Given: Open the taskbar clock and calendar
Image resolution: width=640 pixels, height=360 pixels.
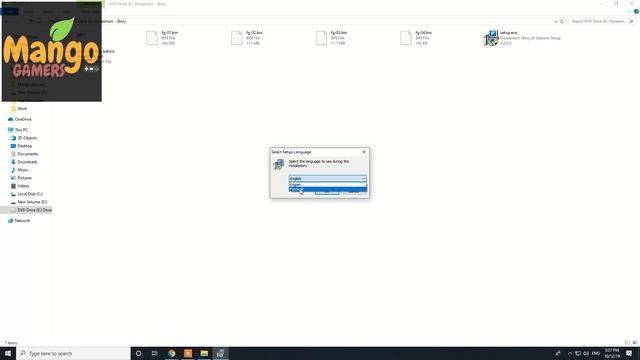Looking at the screenshot, I should (x=612, y=353).
